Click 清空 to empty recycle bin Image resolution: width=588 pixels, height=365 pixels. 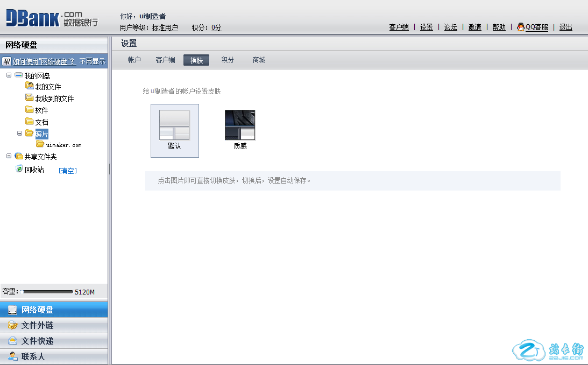(x=68, y=171)
